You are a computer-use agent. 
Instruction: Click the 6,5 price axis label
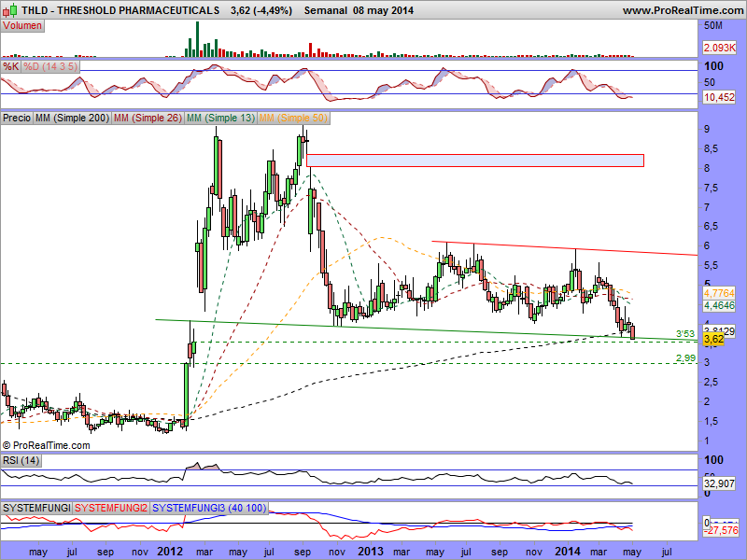tap(712, 227)
